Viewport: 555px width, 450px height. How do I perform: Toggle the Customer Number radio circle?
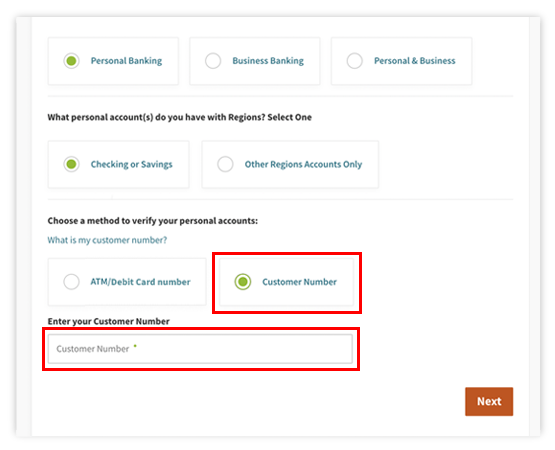click(x=243, y=282)
